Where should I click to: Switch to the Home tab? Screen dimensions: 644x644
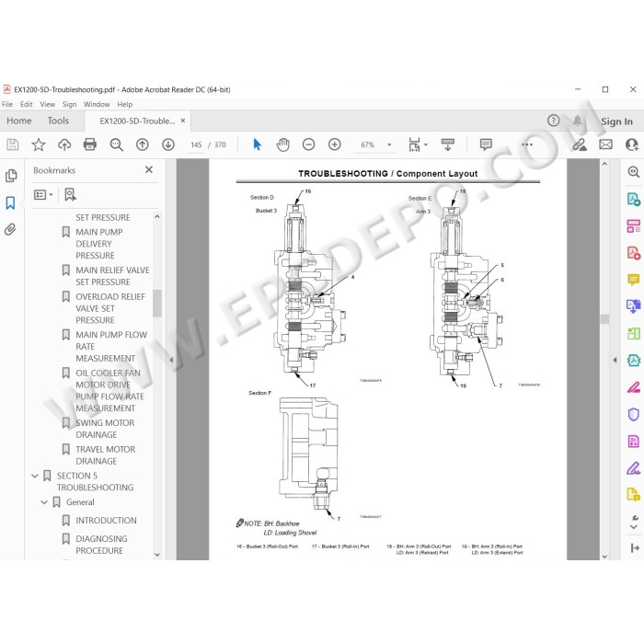tap(19, 121)
